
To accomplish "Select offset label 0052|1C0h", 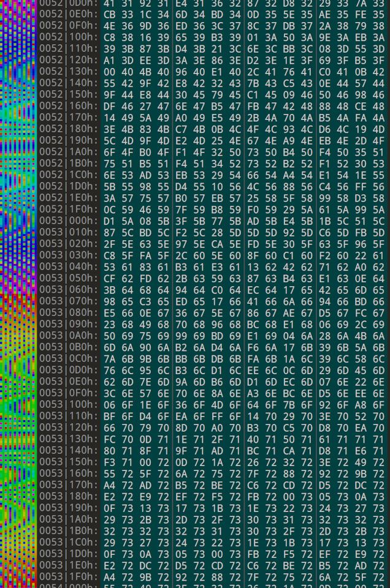I will pos(68,176).
